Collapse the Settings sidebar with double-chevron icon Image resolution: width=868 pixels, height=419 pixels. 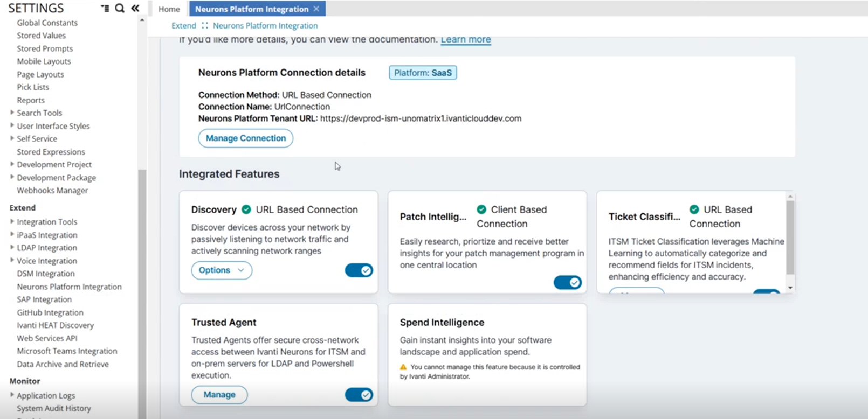pyautogui.click(x=135, y=8)
